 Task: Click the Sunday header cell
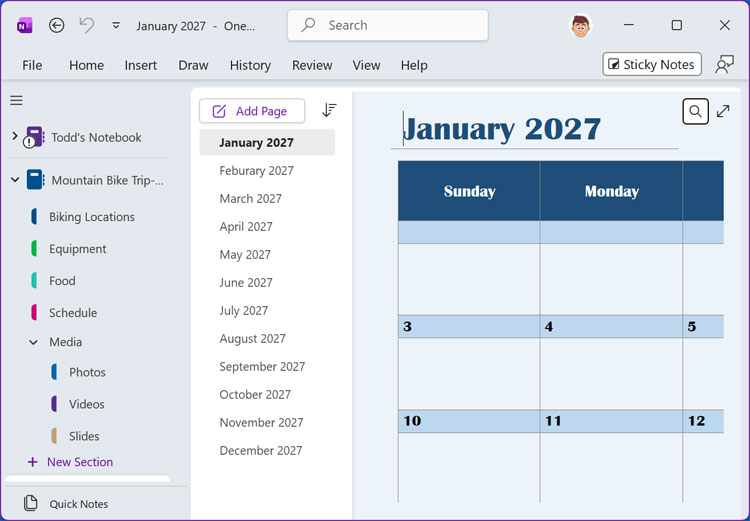click(x=469, y=191)
